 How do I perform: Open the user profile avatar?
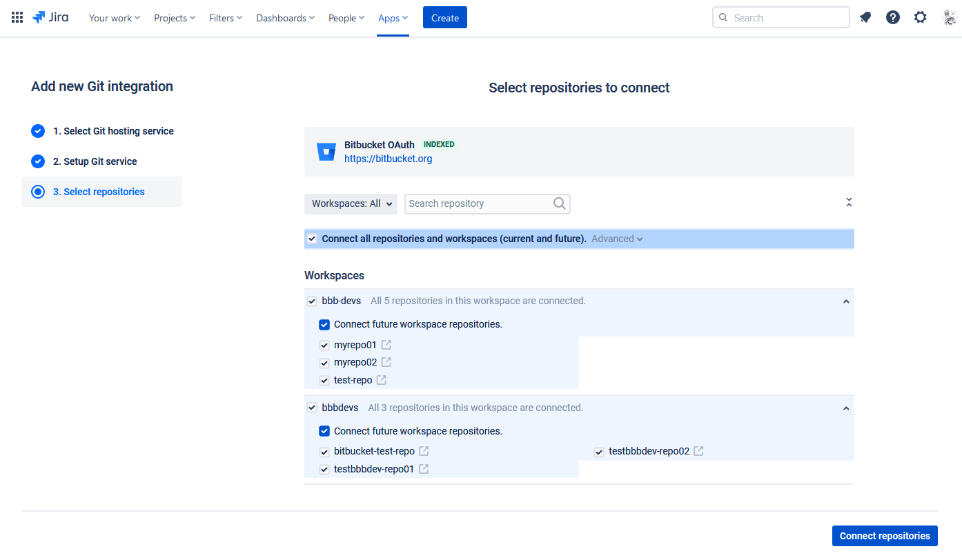coord(950,17)
